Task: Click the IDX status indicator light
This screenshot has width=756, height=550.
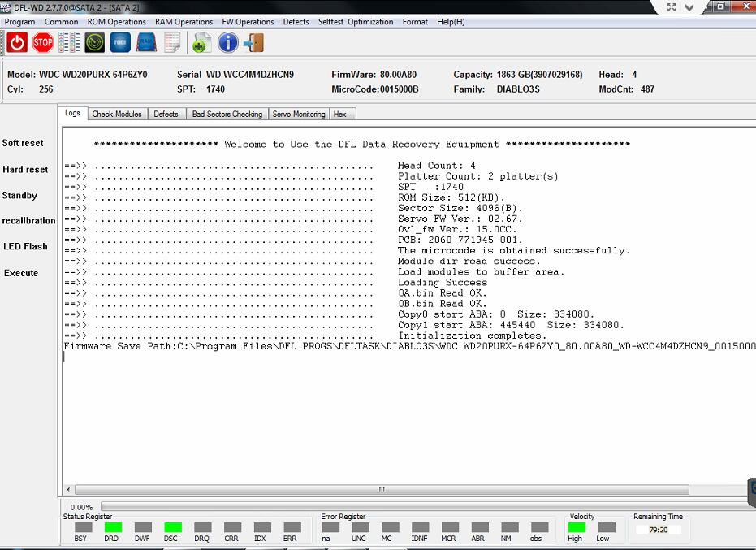Action: point(263,527)
